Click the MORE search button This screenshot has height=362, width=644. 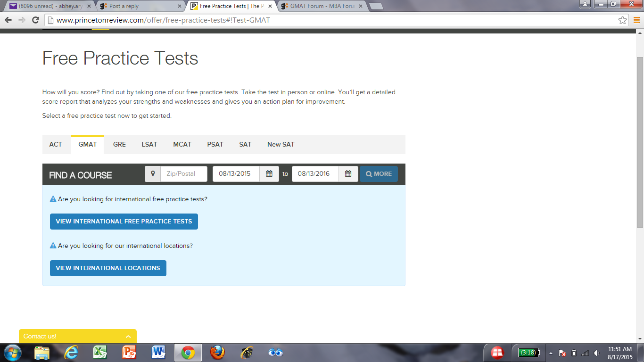pos(379,174)
